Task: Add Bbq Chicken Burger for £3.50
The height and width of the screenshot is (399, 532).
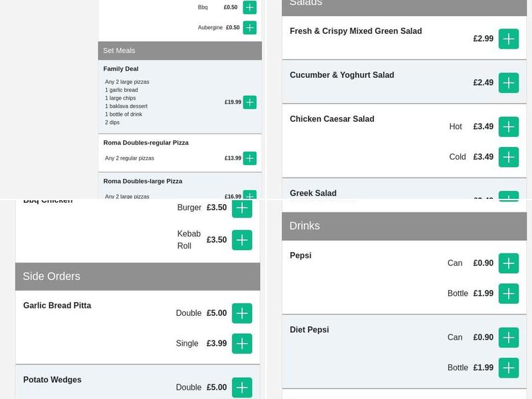Action: coord(242,208)
